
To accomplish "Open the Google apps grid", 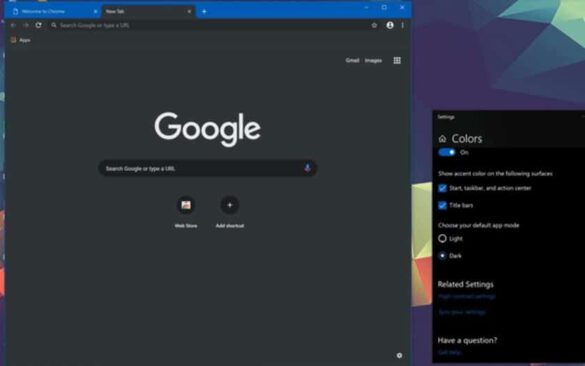I will pos(397,60).
